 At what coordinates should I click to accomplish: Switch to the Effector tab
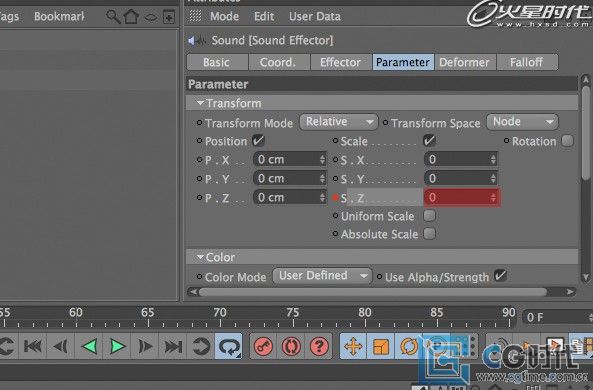(x=340, y=62)
